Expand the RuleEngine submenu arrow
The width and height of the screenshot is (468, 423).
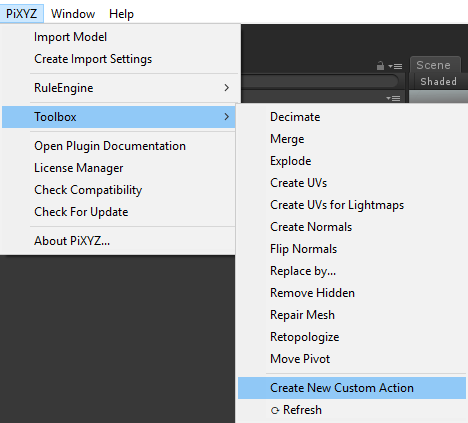[227, 88]
